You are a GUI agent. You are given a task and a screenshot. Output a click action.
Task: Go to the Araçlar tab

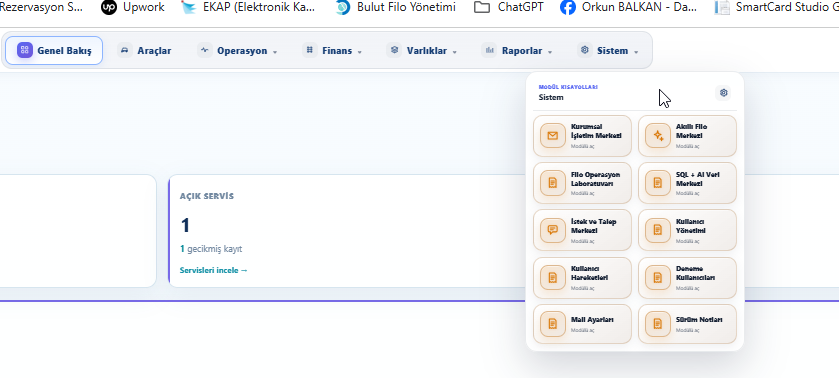[145, 51]
